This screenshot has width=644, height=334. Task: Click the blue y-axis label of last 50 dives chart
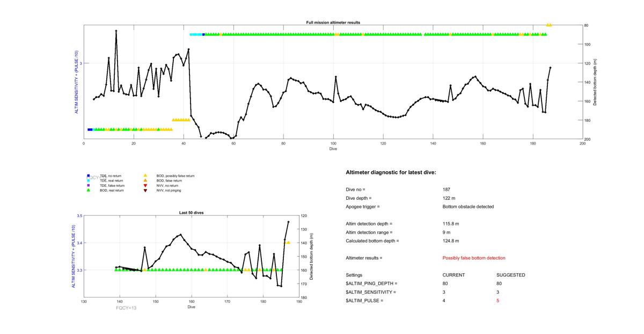coord(74,257)
